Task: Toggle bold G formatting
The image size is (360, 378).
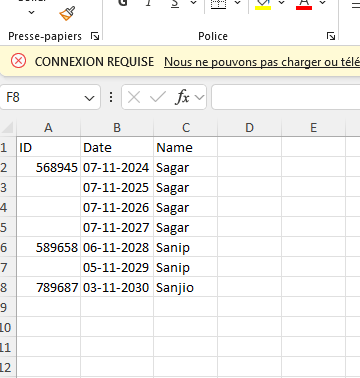Action: 123,3
